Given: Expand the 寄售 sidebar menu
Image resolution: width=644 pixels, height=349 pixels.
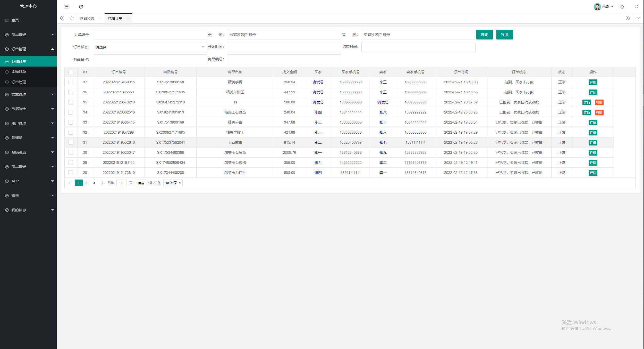Looking at the screenshot, I should tap(28, 196).
